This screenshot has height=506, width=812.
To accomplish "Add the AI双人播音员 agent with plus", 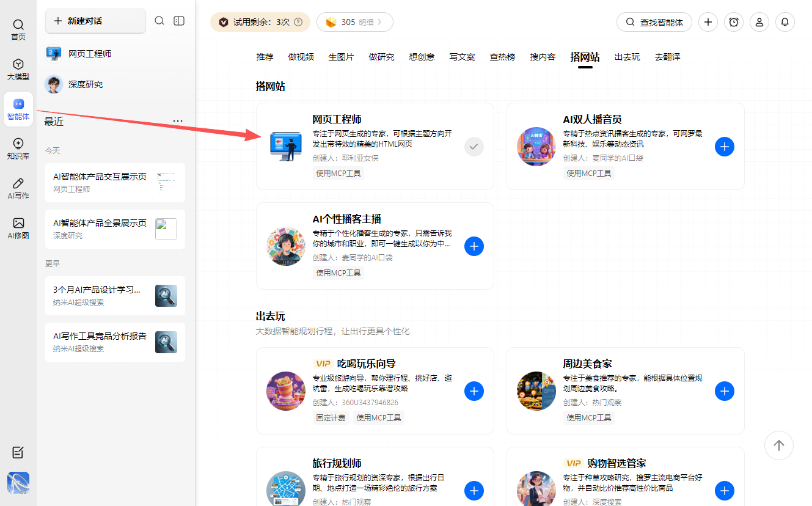I will coord(725,147).
